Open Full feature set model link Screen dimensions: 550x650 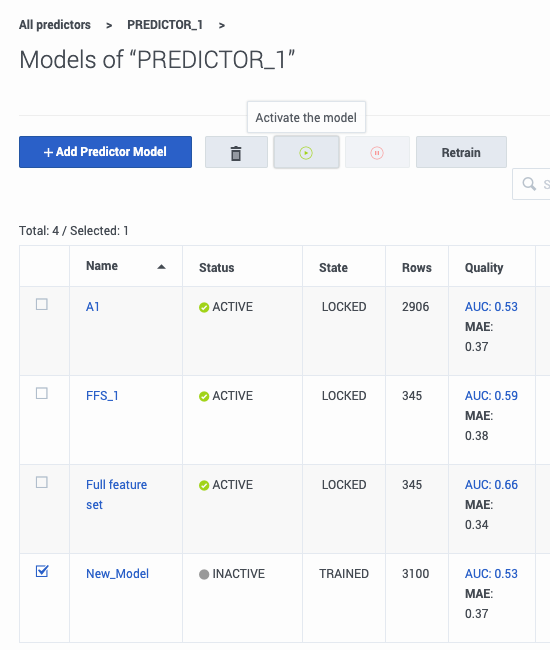116,495
